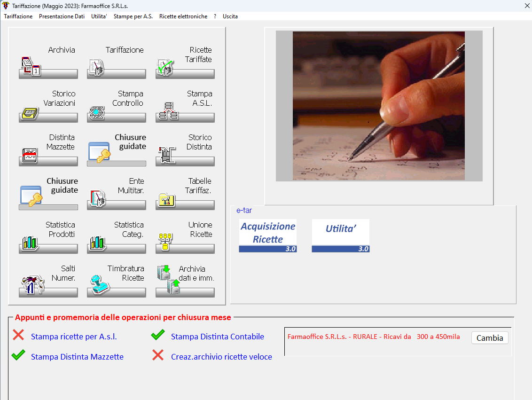This screenshot has height=400, width=532.
Task: Launch the Tariffazione icon button in the grid
Action: point(117,62)
